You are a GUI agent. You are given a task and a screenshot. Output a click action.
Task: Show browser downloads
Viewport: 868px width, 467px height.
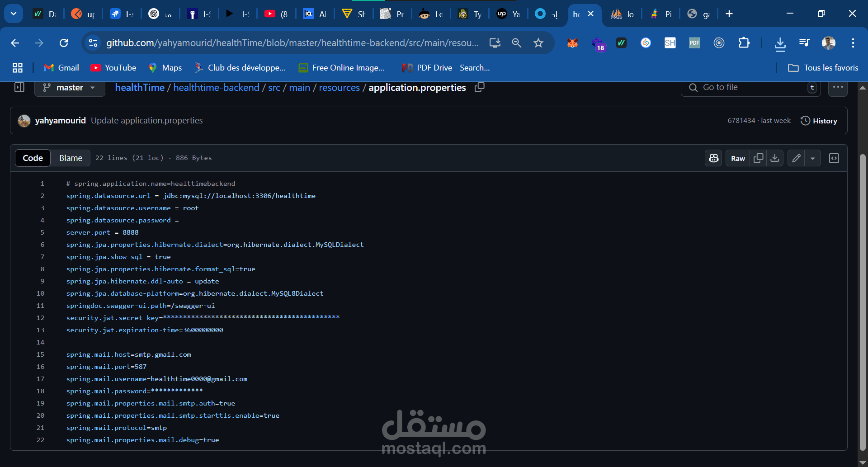point(780,44)
